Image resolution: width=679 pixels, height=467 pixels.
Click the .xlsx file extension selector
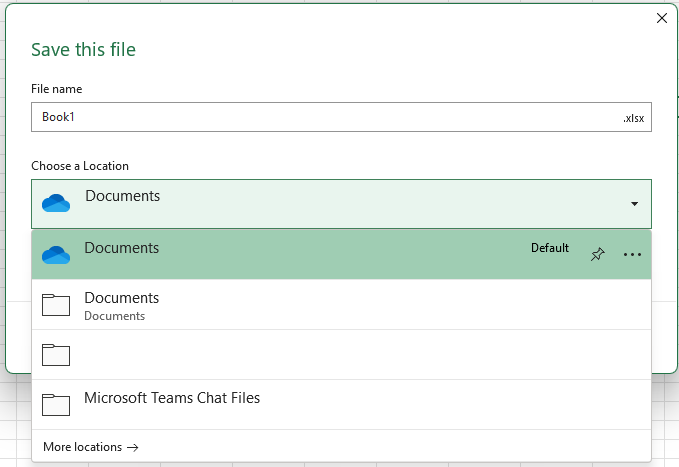pos(634,118)
